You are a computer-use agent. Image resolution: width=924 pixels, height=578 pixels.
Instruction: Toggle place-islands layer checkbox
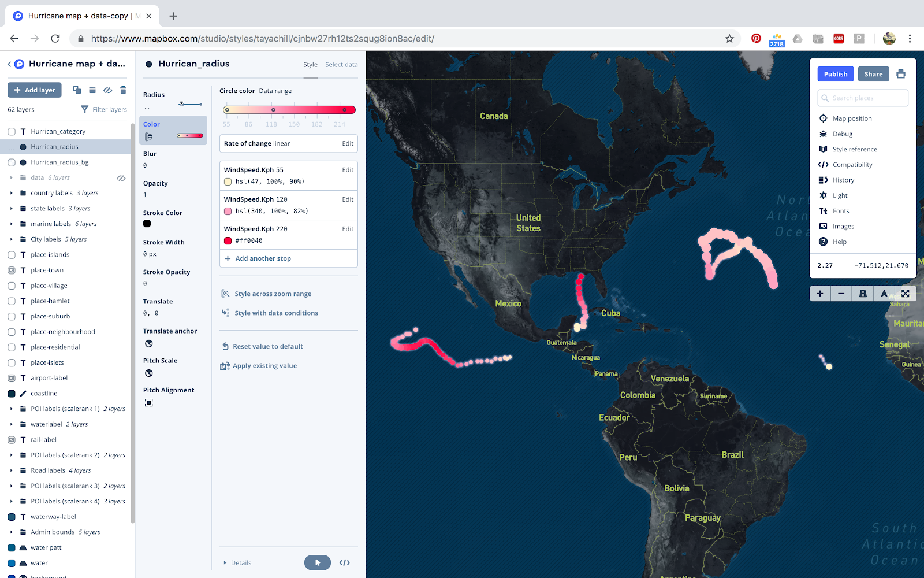pos(12,255)
